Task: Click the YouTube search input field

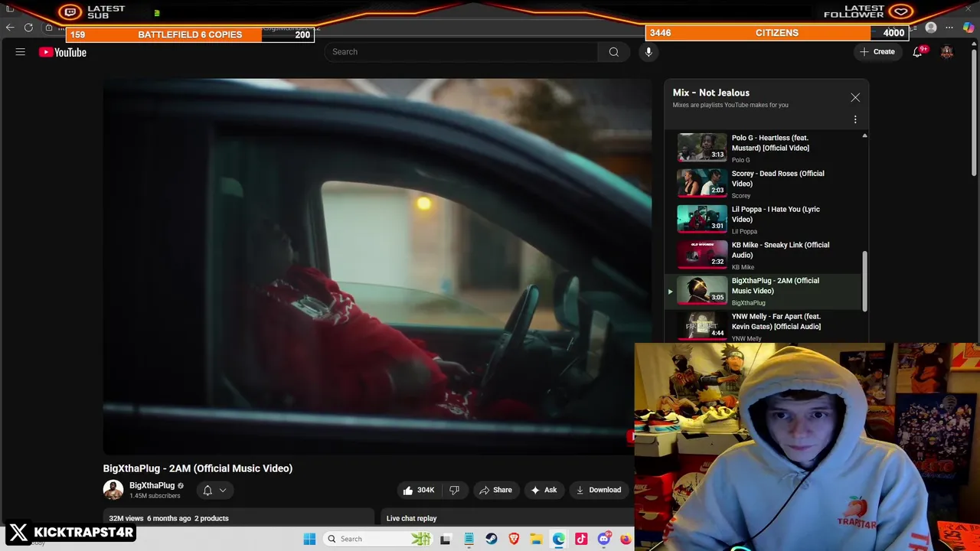Action: (461, 52)
